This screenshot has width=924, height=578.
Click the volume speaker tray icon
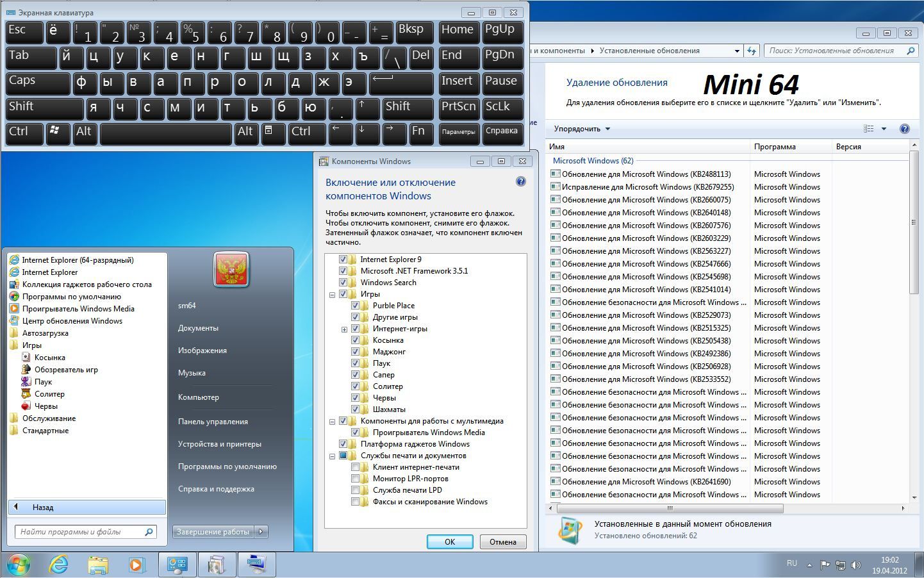pyautogui.click(x=856, y=565)
